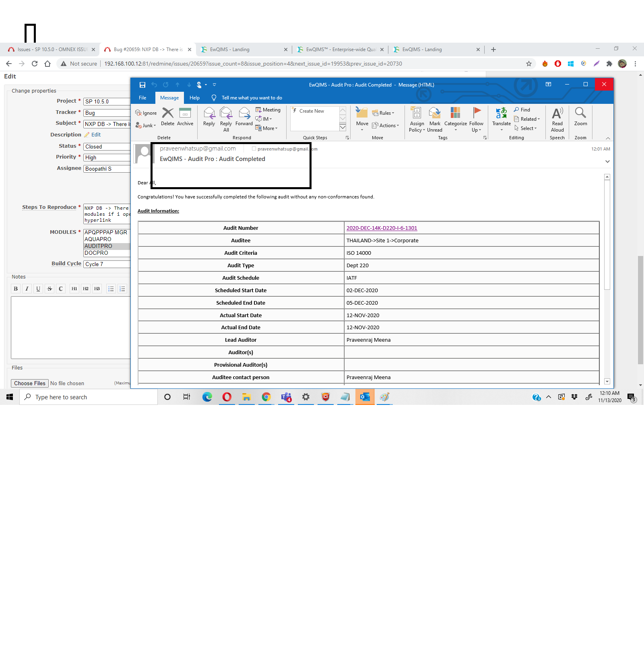This screenshot has height=648, width=644.
Task: Select the Message ribbon tab
Action: pos(169,98)
